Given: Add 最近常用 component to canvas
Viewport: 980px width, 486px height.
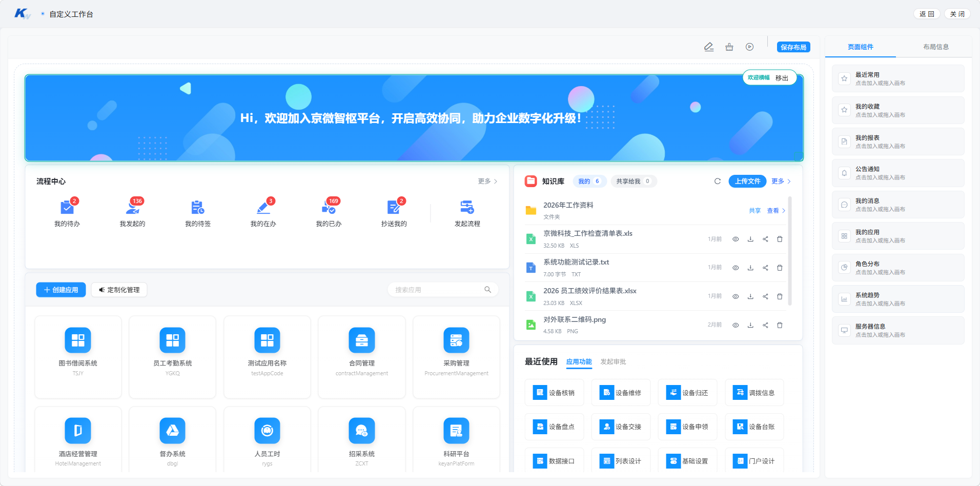Looking at the screenshot, I should click(x=898, y=78).
